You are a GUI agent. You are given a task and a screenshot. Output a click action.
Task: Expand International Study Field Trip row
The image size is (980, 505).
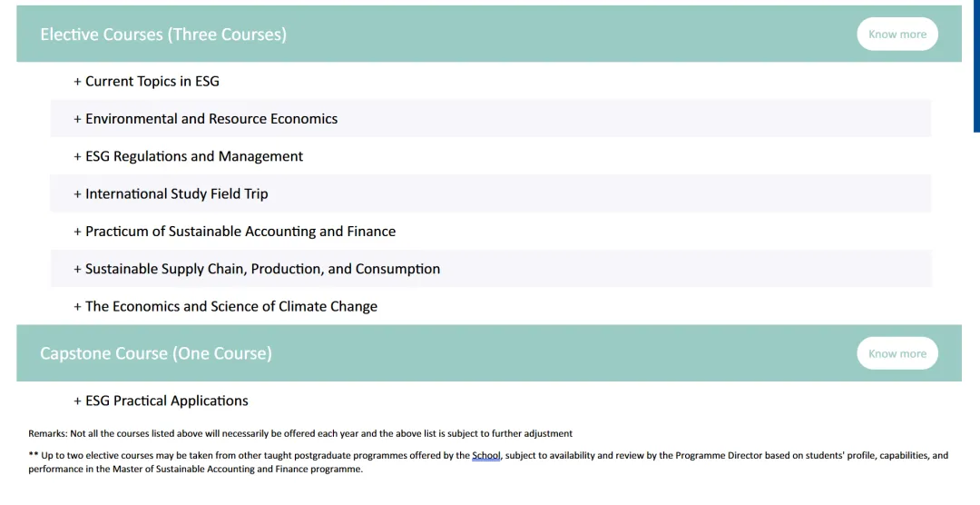[491, 193]
